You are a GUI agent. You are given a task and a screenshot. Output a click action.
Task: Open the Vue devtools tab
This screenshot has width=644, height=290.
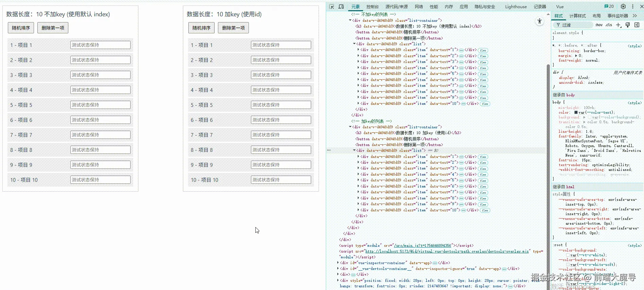(x=560, y=6)
